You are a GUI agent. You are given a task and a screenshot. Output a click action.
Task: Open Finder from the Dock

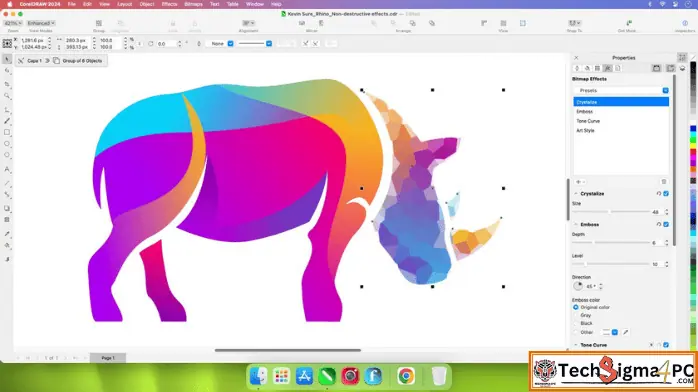[x=258, y=376]
